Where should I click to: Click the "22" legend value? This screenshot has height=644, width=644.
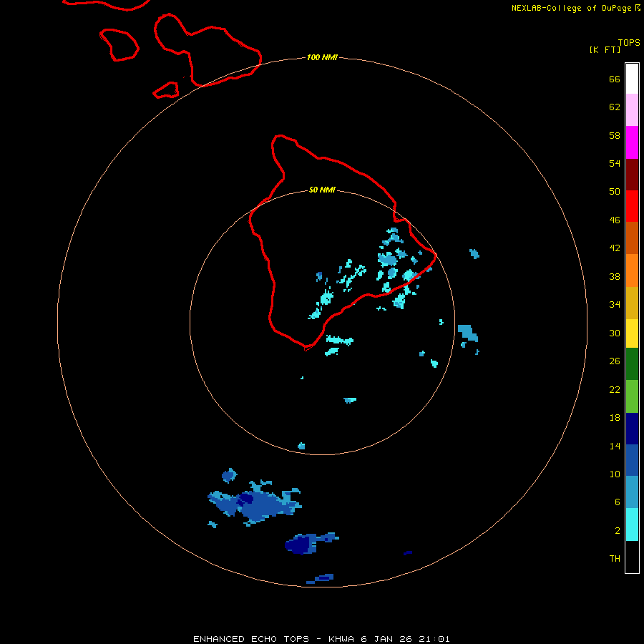(615, 389)
